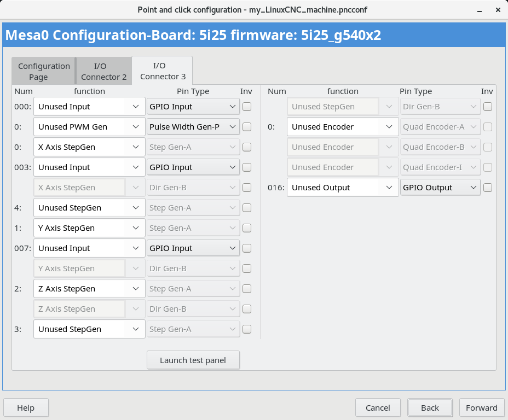
Task: Open the Unused Output function dropdown for pin 016
Action: click(343, 188)
